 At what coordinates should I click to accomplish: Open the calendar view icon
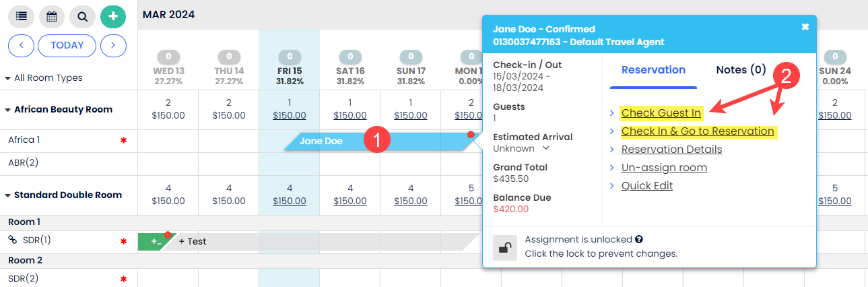coord(52,16)
